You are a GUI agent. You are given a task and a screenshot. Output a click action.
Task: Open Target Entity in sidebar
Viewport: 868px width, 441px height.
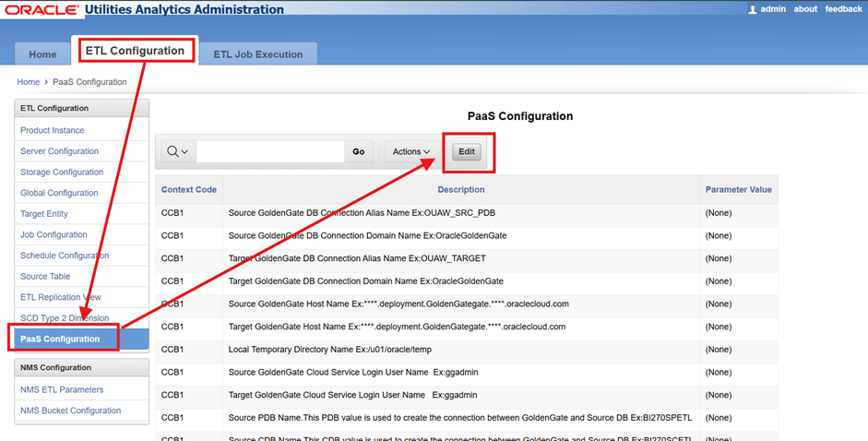pos(43,214)
